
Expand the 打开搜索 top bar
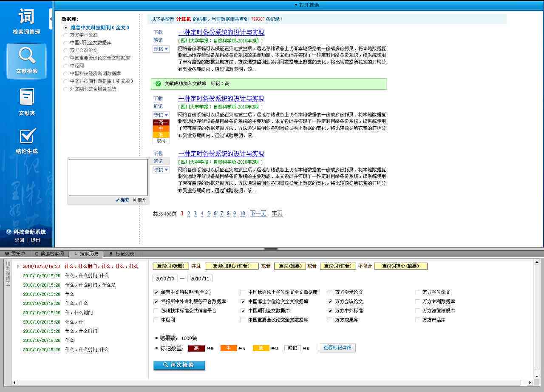[307, 5]
